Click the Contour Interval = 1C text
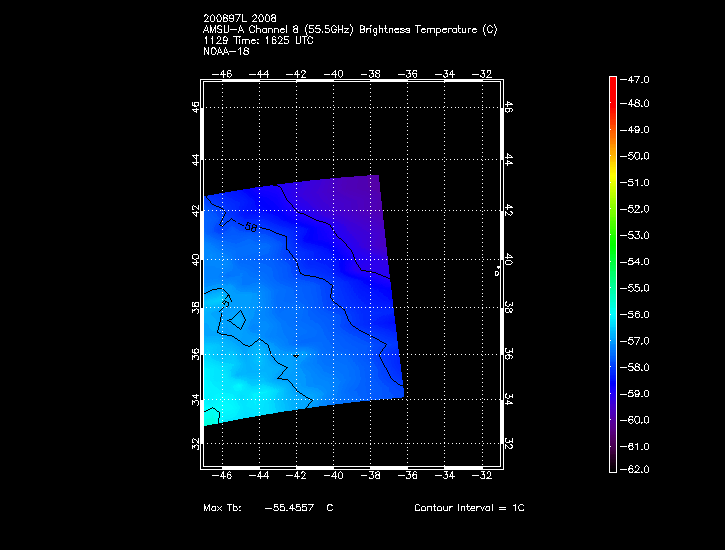 pos(469,508)
